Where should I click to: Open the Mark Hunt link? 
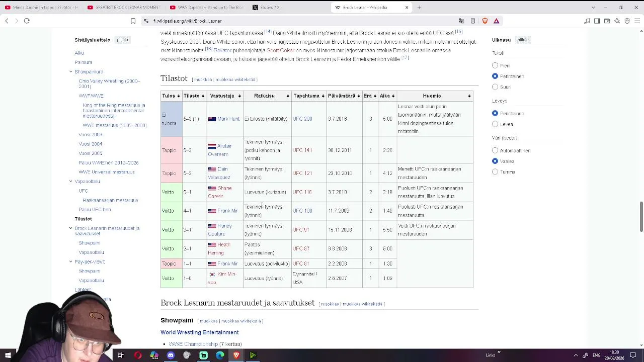click(x=228, y=119)
